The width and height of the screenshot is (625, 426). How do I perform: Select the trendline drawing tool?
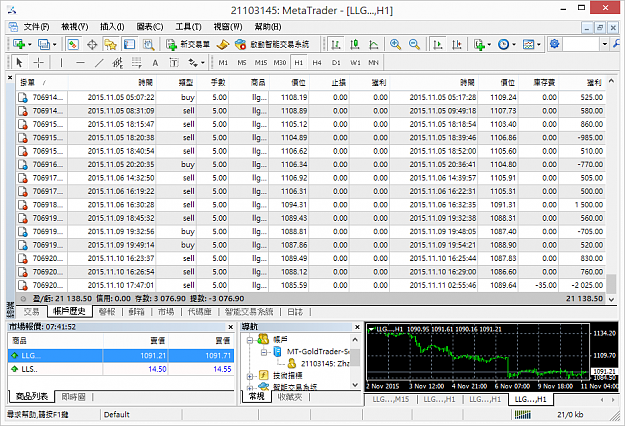coord(99,63)
